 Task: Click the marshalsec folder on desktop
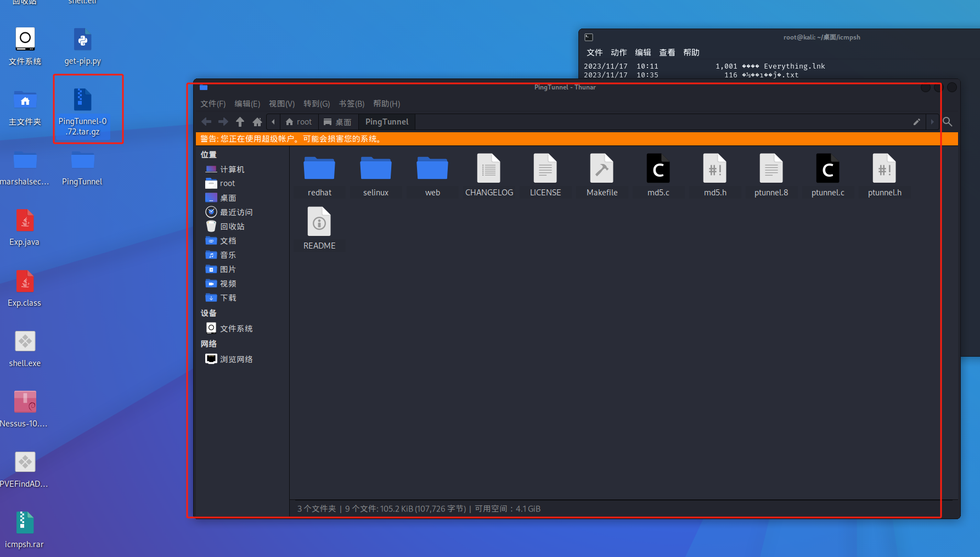(x=25, y=168)
